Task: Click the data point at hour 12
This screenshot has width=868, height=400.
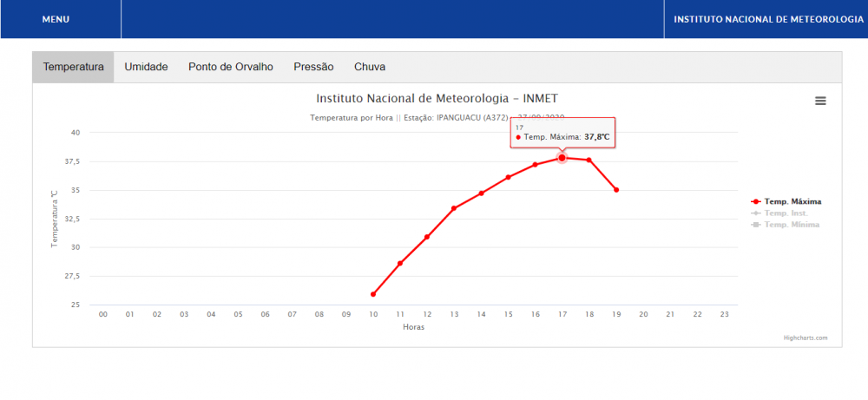Action: (x=427, y=237)
